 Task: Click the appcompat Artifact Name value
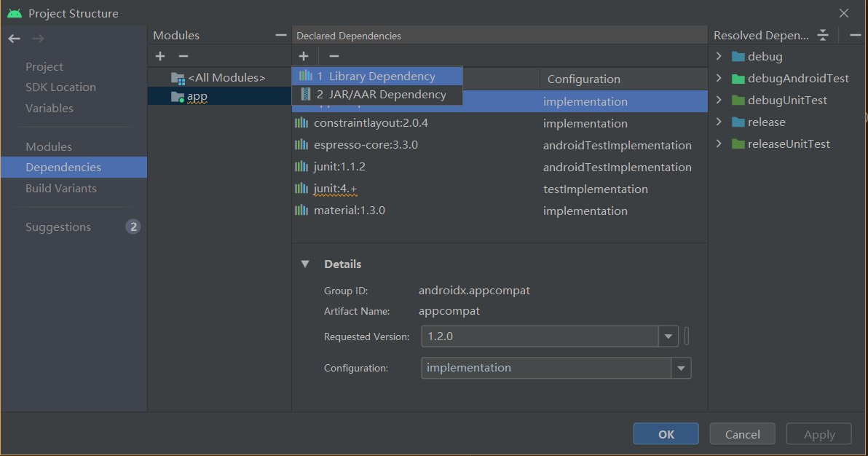coord(449,311)
